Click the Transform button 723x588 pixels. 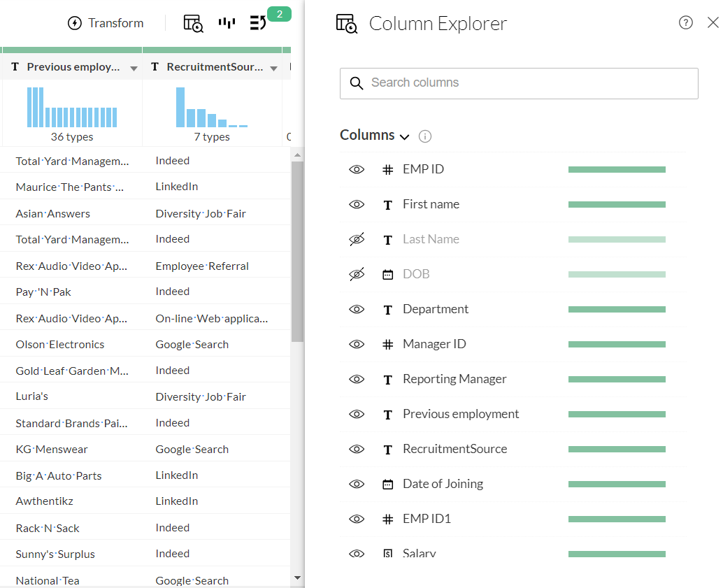(x=106, y=23)
